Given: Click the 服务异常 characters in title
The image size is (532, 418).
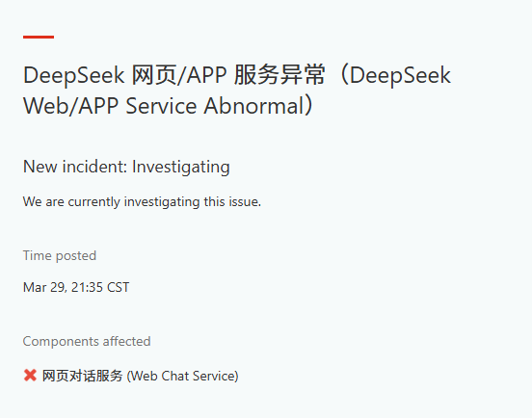Looking at the screenshot, I should [279, 75].
